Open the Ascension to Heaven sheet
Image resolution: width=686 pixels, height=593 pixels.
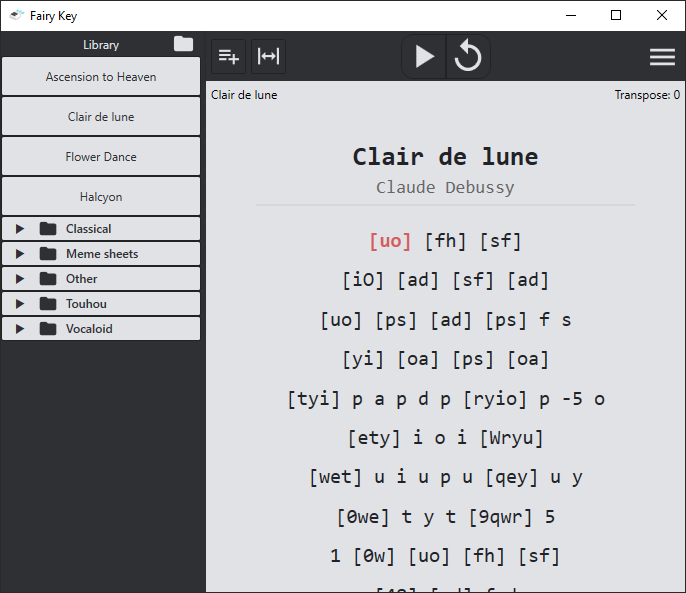point(101,77)
